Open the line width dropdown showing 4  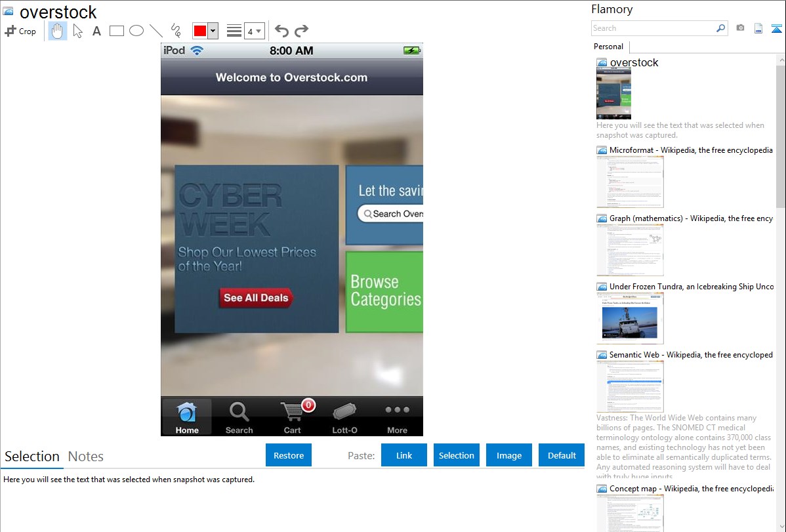(x=254, y=31)
